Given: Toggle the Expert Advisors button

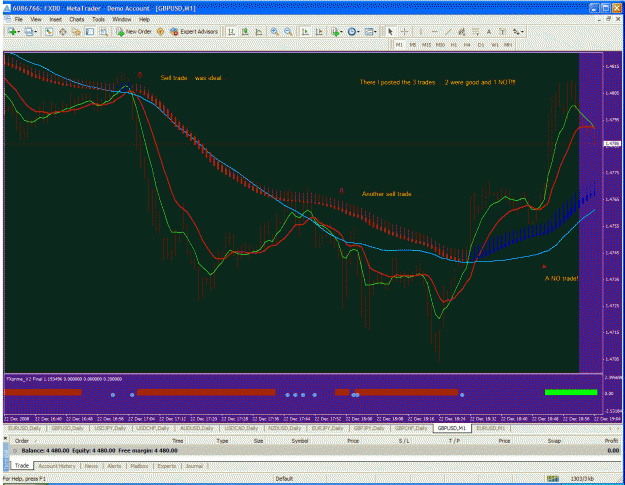Looking at the screenshot, I should click(194, 32).
